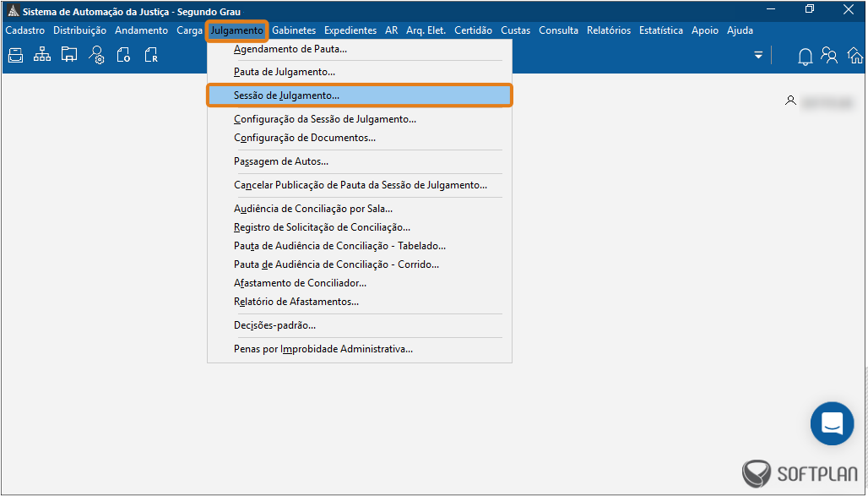Viewport: 868px width, 496px height.
Task: Click the Julgamento menu heading
Action: [237, 31]
